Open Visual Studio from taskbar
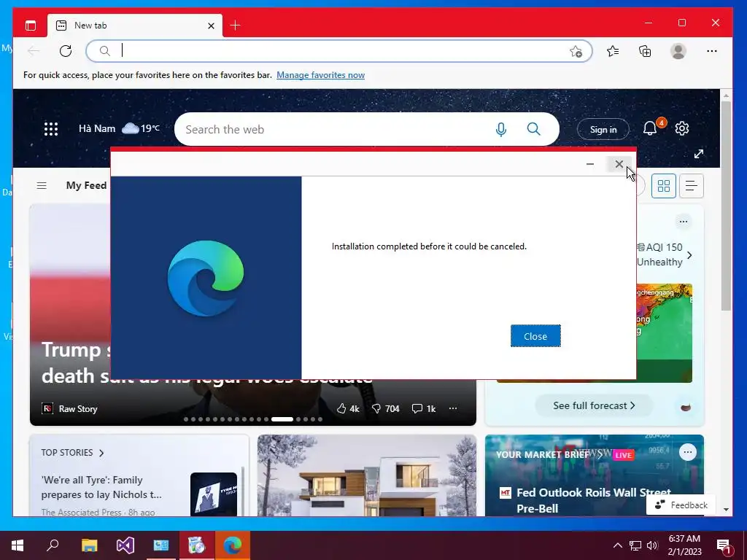Image resolution: width=747 pixels, height=560 pixels. click(x=125, y=545)
